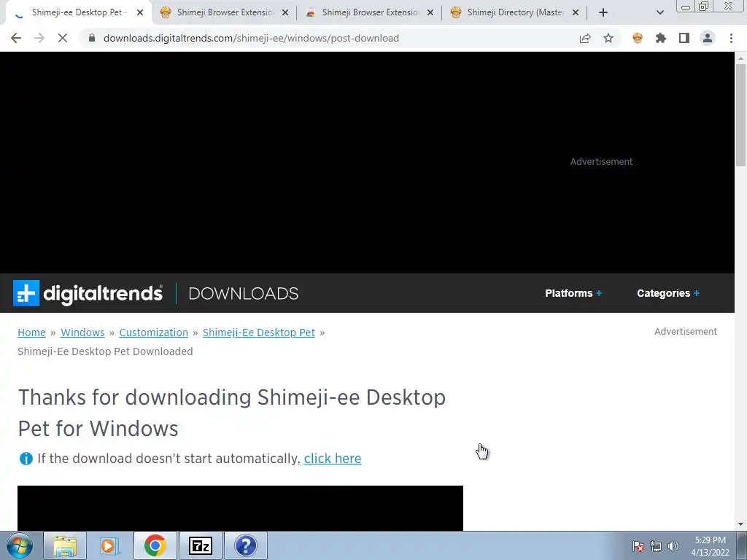The width and height of the screenshot is (747, 560).
Task: Switch to the Shimeji Directory tab
Action: [x=516, y=12]
